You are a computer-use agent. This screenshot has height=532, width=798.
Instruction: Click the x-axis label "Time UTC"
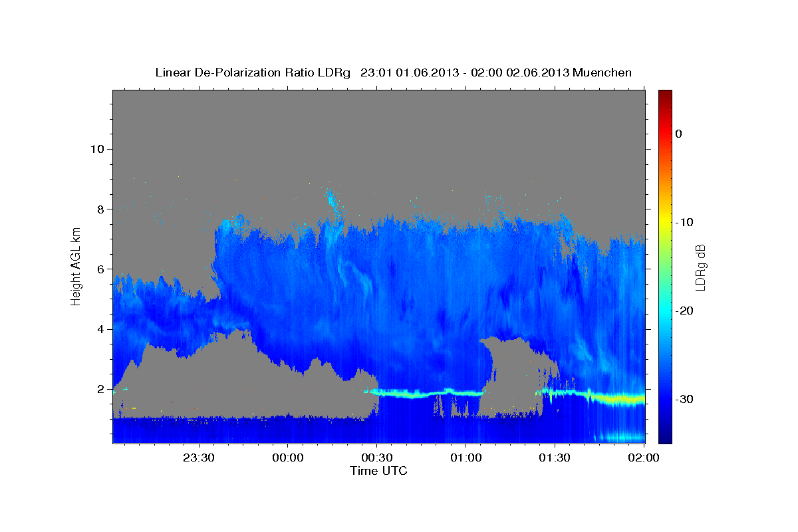[x=378, y=471]
